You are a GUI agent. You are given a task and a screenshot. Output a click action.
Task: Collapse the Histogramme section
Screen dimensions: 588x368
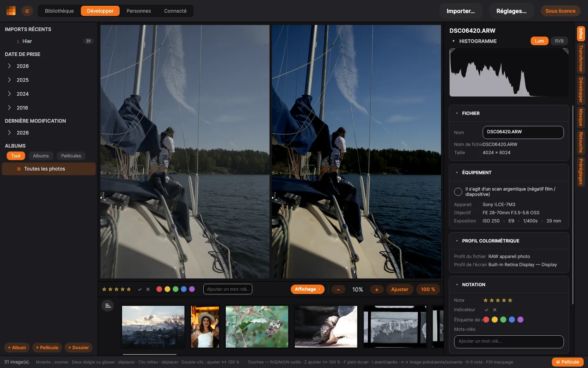[x=454, y=41]
